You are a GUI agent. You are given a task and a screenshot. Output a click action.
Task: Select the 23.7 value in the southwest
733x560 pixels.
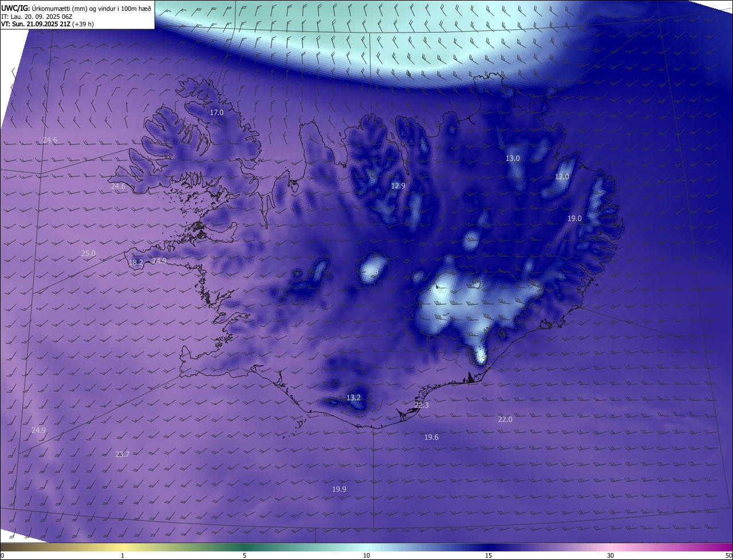pos(123,454)
